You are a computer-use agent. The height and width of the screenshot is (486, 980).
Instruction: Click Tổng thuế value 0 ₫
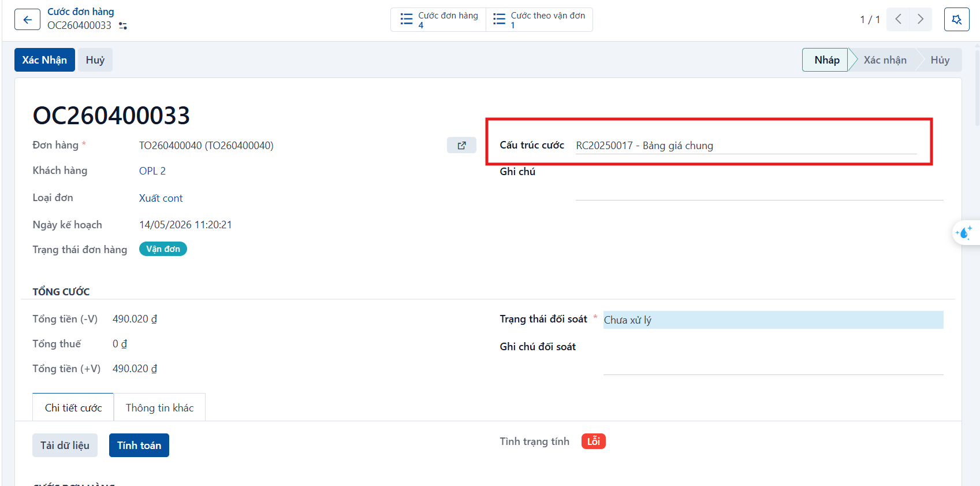tap(120, 344)
